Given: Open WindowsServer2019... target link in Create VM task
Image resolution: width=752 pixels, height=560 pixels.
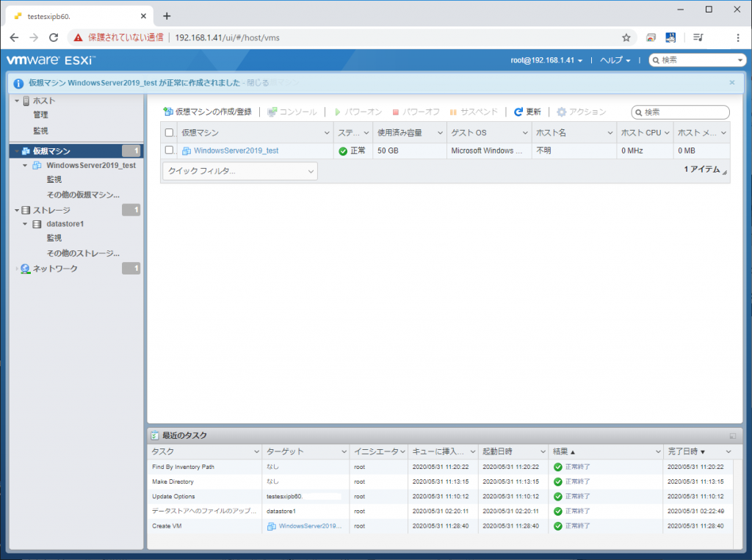Looking at the screenshot, I should point(310,526).
